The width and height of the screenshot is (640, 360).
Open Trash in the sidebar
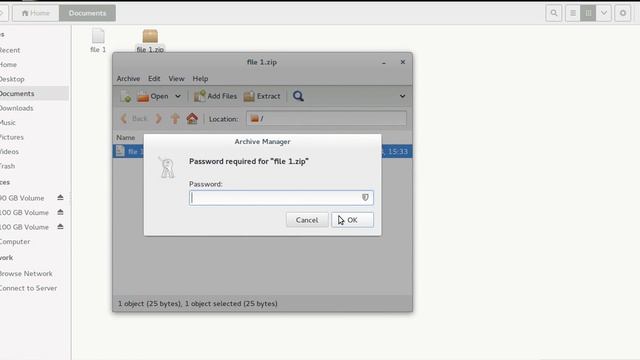pyautogui.click(x=8, y=166)
